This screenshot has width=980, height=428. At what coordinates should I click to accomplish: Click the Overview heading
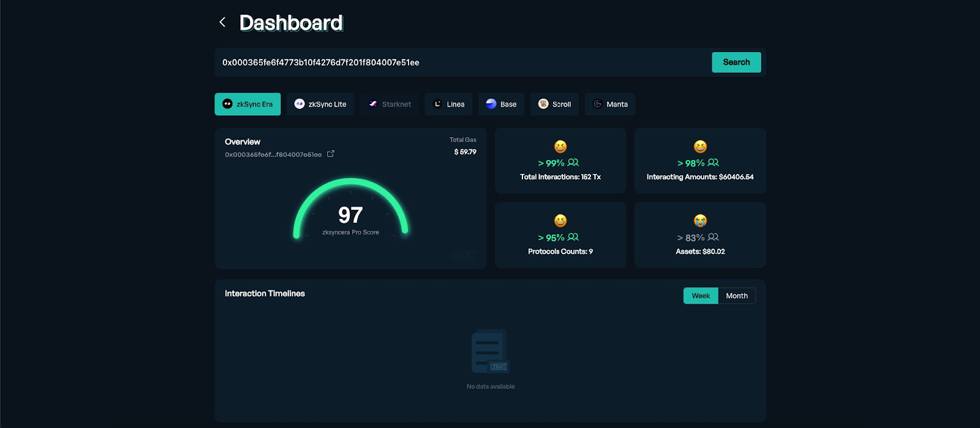243,142
